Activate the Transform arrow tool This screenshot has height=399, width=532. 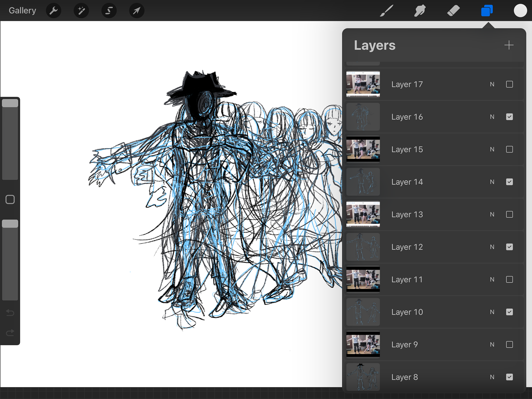point(137,11)
